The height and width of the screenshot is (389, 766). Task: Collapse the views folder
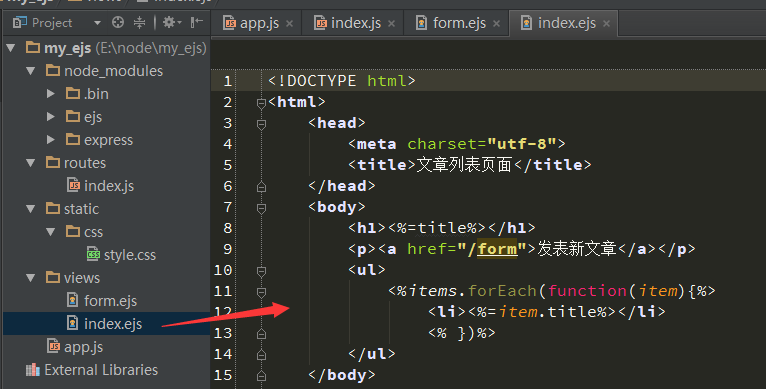31,278
